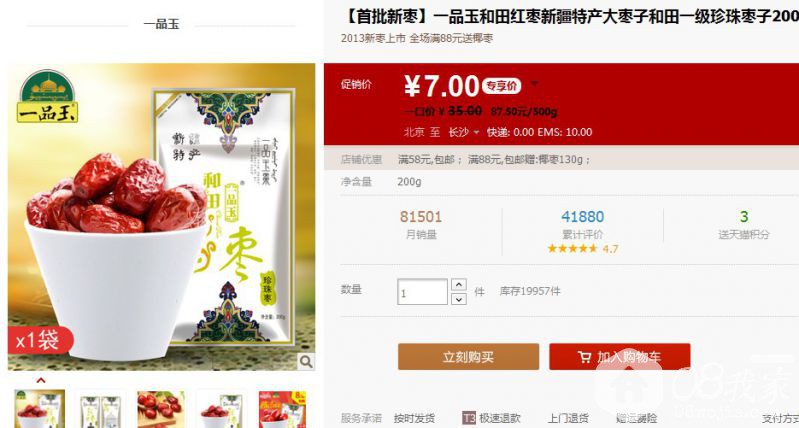Click the 一品玉 brand logo on image
Viewport: 799px width, 428px height.
pyautogui.click(x=47, y=96)
